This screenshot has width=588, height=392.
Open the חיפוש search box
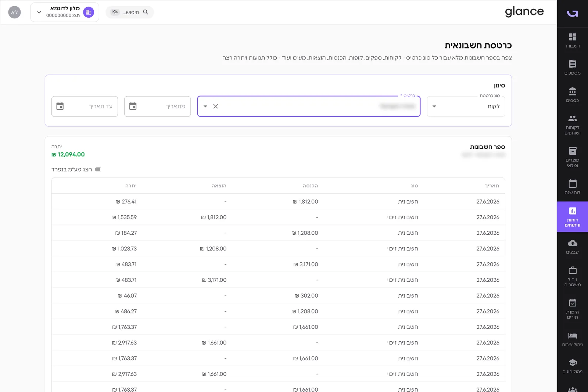tap(130, 12)
